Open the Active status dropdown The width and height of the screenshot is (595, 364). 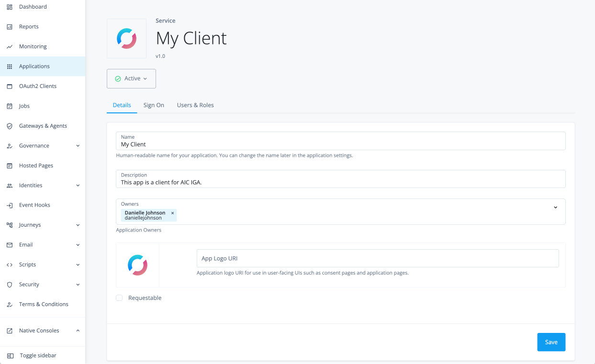tap(131, 78)
